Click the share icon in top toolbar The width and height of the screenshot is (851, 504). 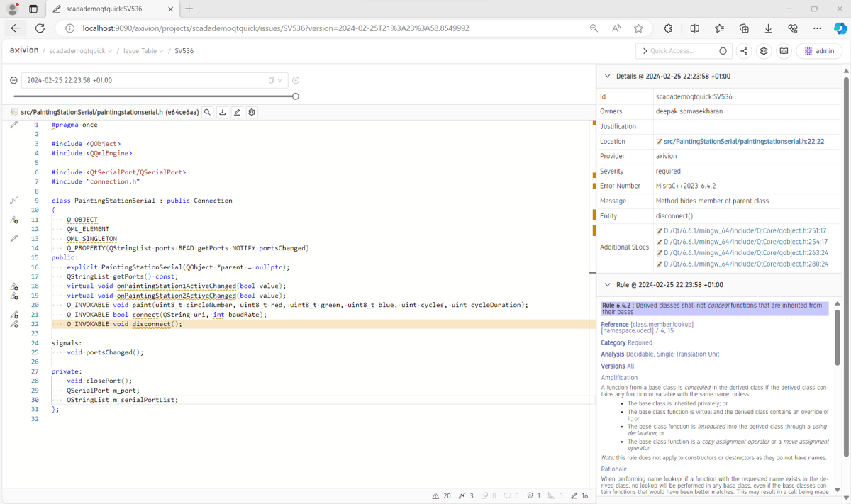744,51
